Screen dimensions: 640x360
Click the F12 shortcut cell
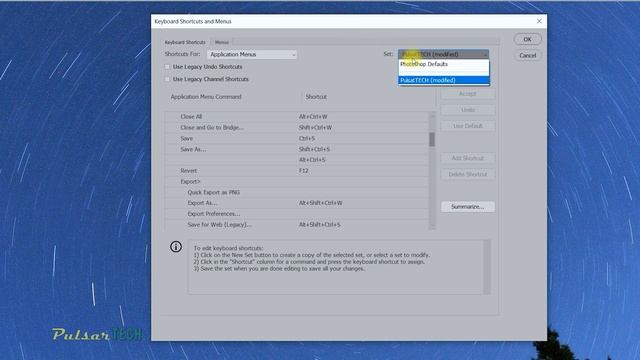click(304, 171)
